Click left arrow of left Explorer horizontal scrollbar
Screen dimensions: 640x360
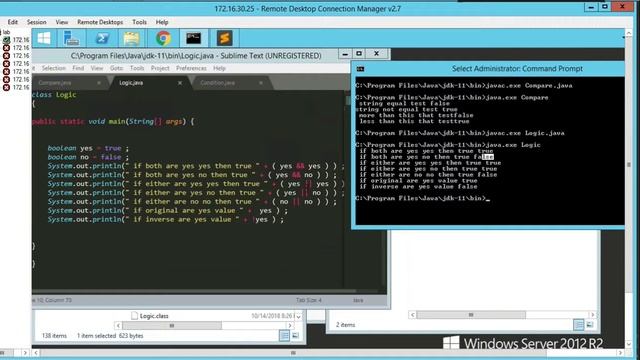pyautogui.click(x=118, y=326)
